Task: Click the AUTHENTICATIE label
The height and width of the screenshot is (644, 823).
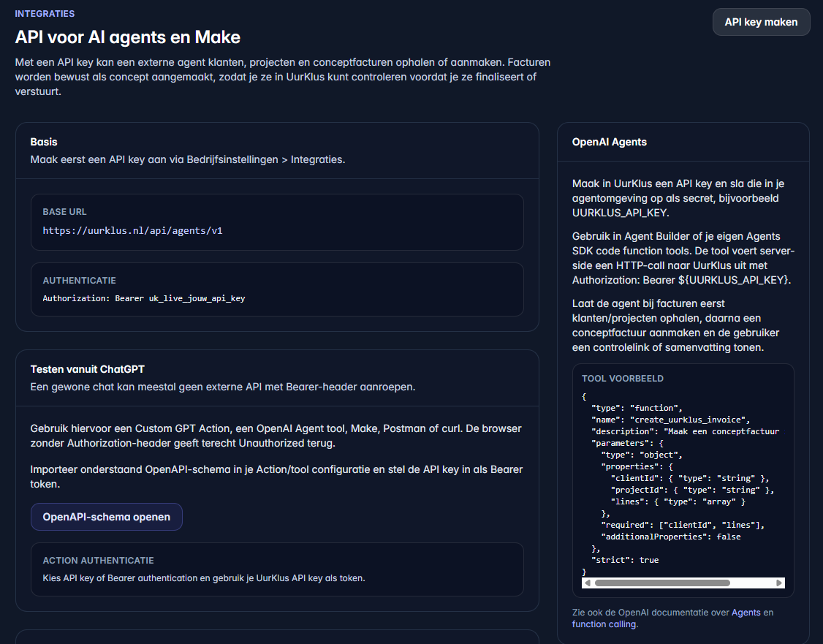Action: (79, 280)
